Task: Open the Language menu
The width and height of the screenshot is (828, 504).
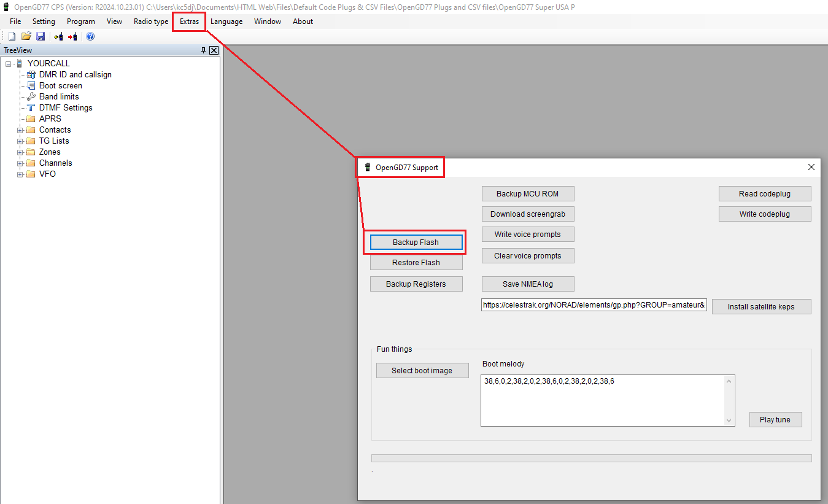Action: tap(226, 21)
